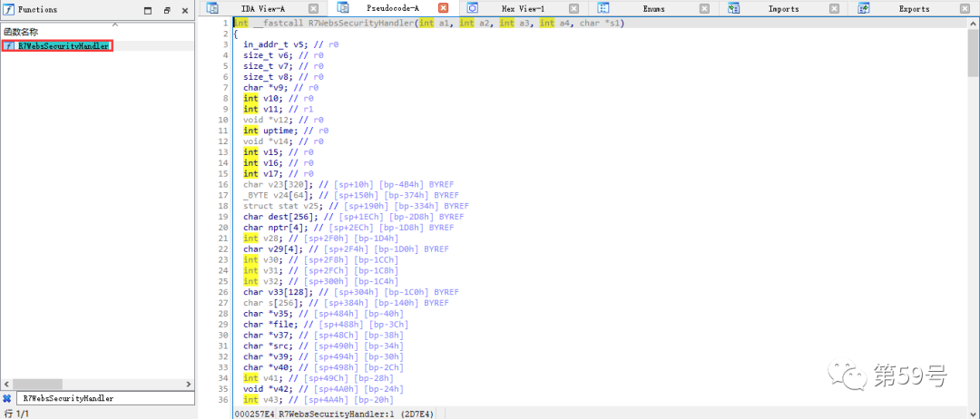Click the function icon beside R7WebsSecurityHandler
The image size is (980, 419).
coord(8,46)
